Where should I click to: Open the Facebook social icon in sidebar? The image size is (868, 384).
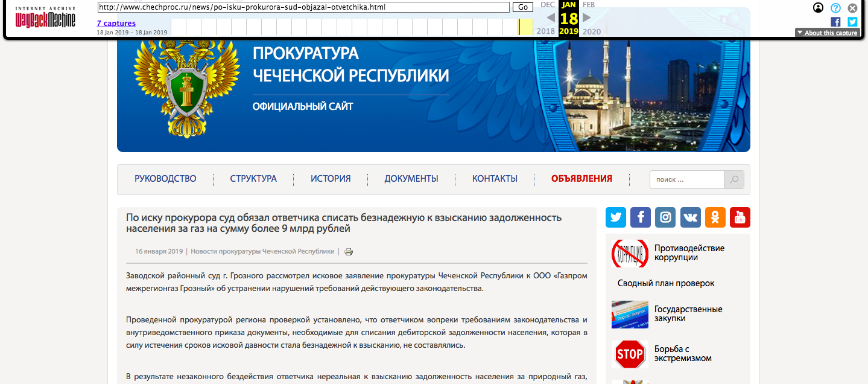[640, 217]
